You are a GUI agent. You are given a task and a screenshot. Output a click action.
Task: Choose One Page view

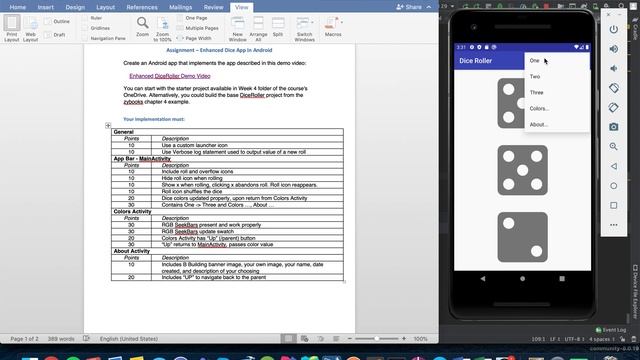192,18
